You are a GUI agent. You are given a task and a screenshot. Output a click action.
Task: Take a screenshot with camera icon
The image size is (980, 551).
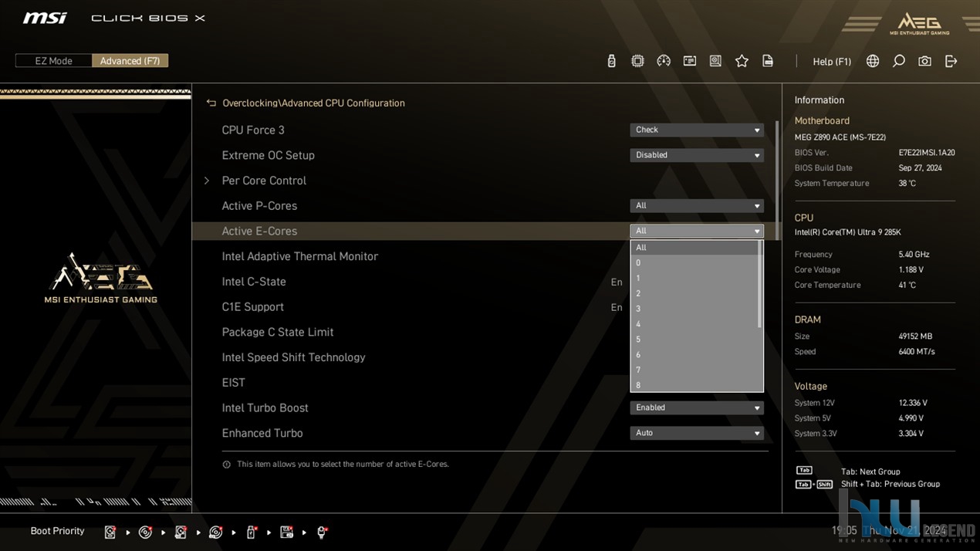tap(924, 61)
